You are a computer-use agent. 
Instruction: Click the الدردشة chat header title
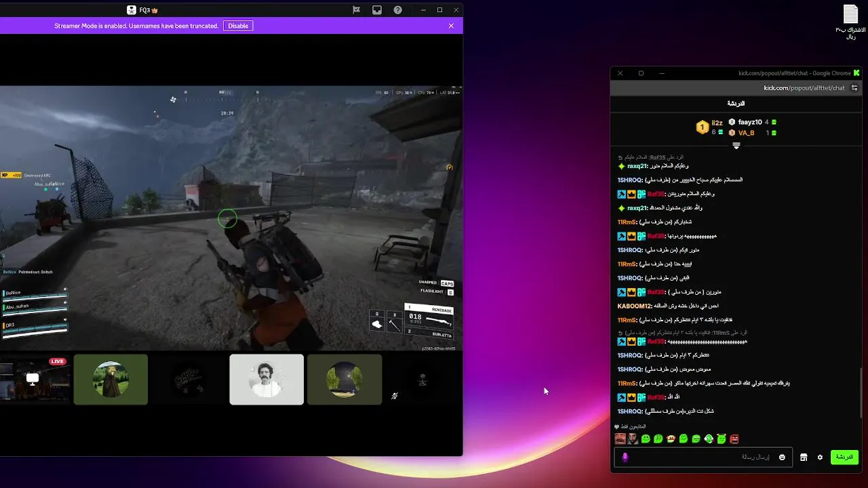coord(736,103)
